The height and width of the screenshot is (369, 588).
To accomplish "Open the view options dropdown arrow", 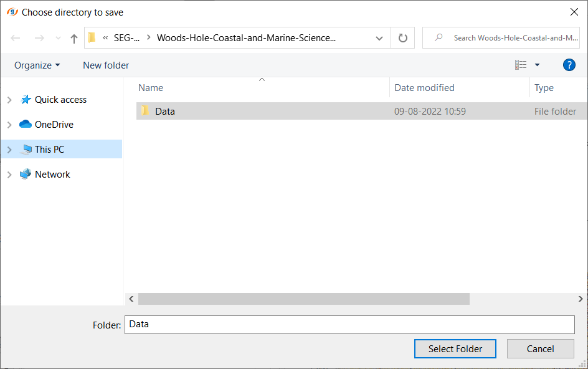I will coord(537,65).
